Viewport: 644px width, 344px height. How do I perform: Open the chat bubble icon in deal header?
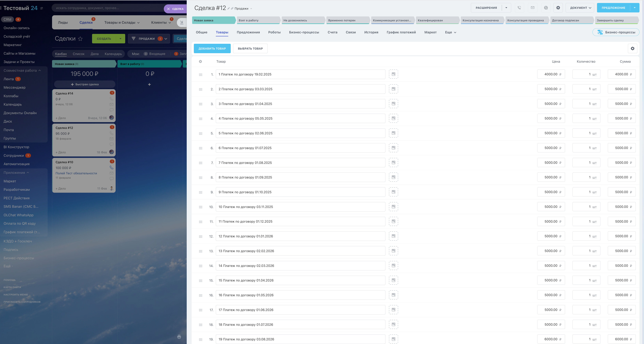(546, 8)
